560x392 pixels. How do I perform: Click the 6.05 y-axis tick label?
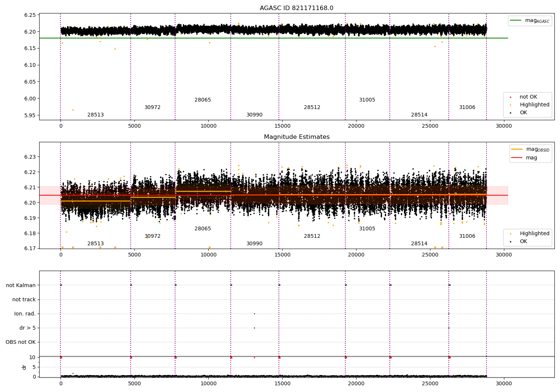(30, 82)
